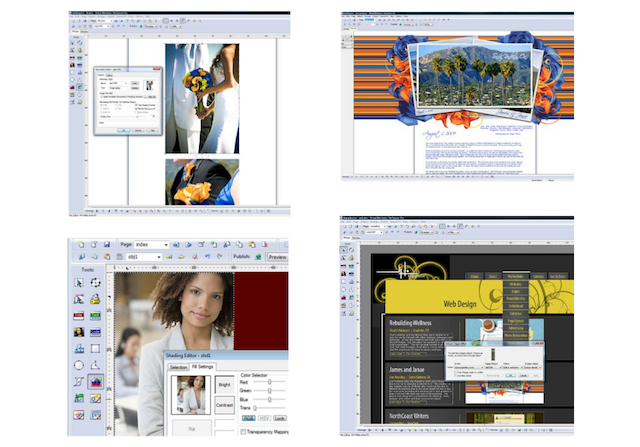Click the woman preview thumbnail in Shading Editor
Viewport: 640px width, 447px height.
(191, 395)
